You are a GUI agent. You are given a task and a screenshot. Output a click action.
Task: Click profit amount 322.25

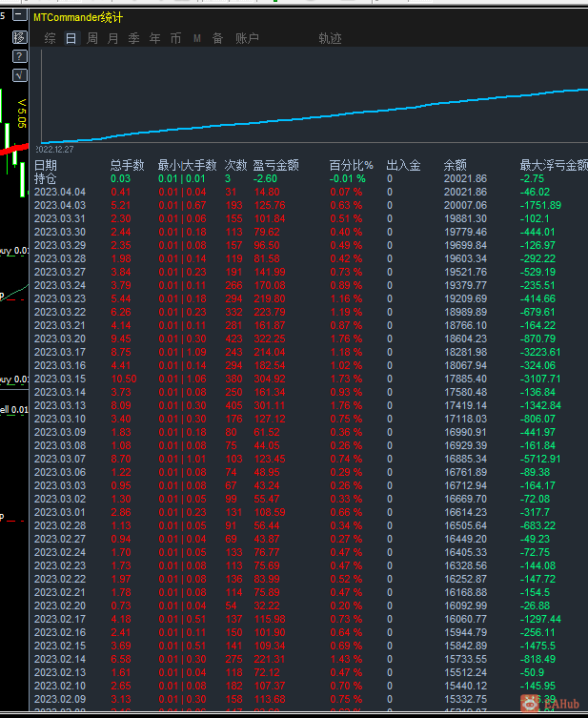(270, 338)
